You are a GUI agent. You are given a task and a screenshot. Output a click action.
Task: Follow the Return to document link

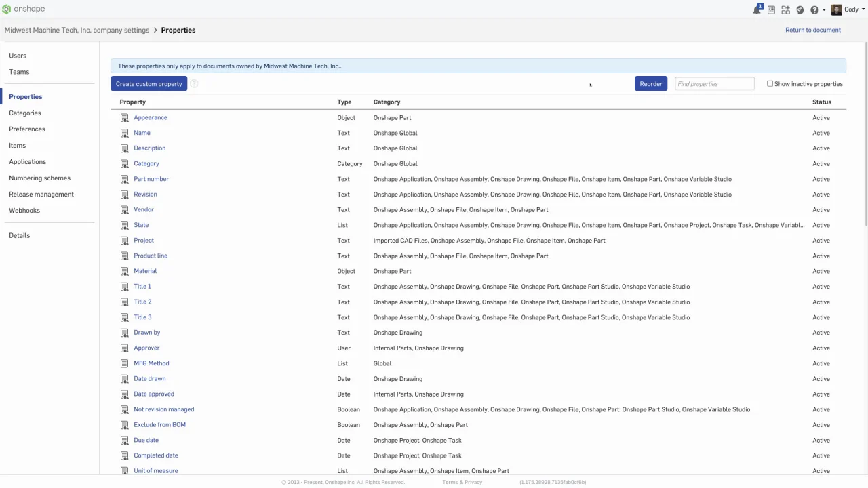[x=812, y=30]
